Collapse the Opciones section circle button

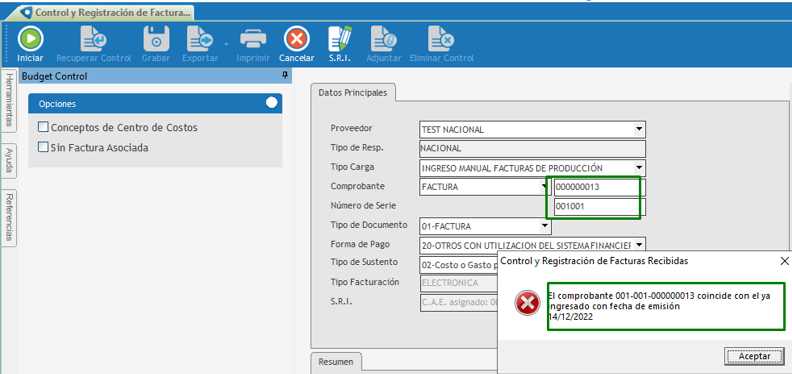272,103
